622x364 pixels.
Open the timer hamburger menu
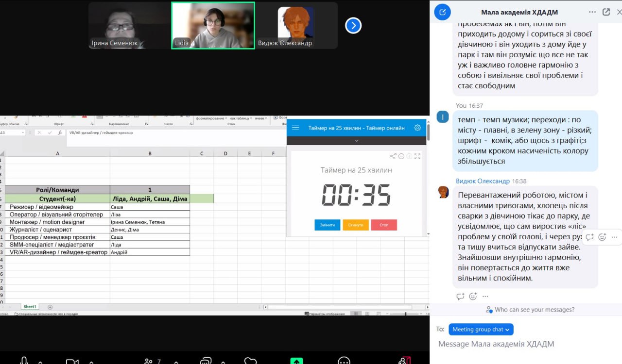tap(295, 128)
